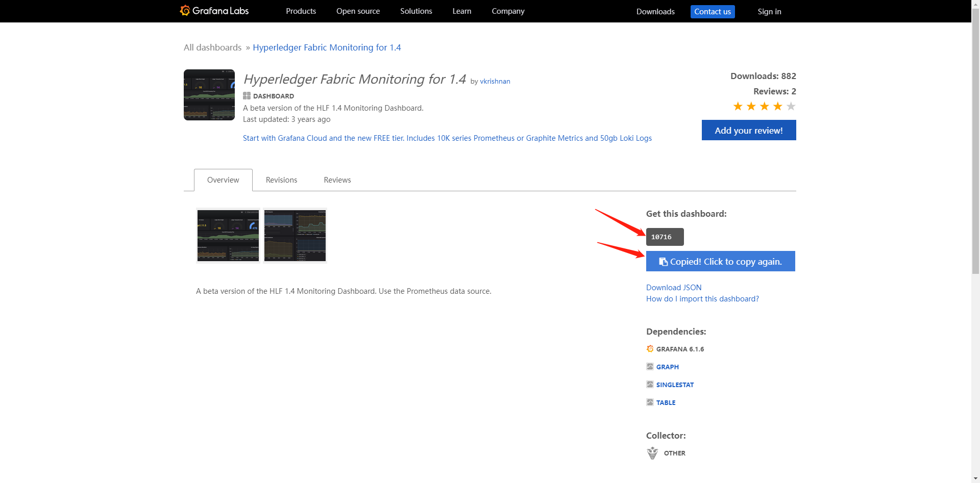The width and height of the screenshot is (980, 483).
Task: Open the TABLE dependency link
Action: [x=666, y=402]
